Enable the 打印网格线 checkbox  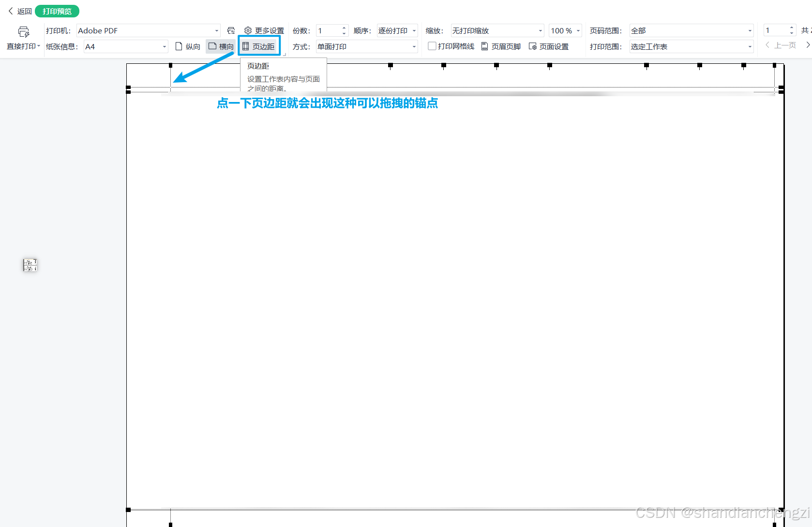tap(432, 46)
